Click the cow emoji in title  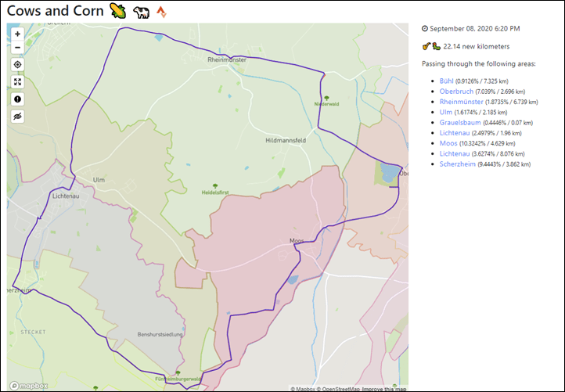[141, 13]
